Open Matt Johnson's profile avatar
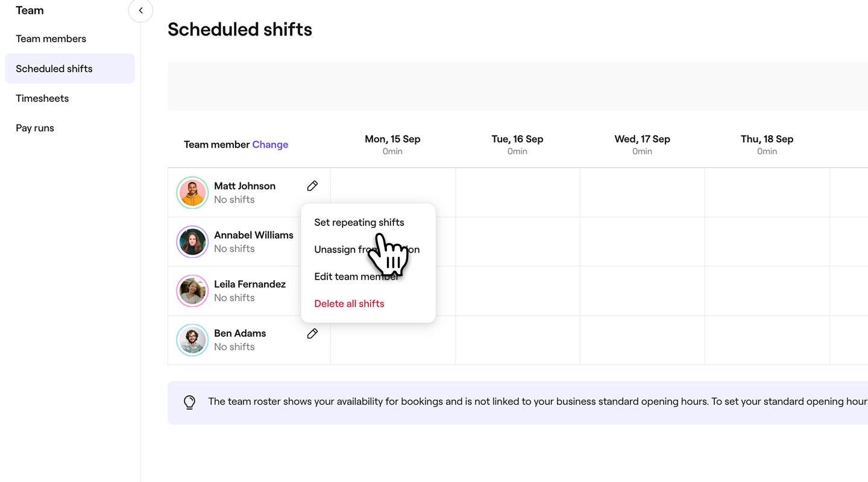 click(192, 193)
